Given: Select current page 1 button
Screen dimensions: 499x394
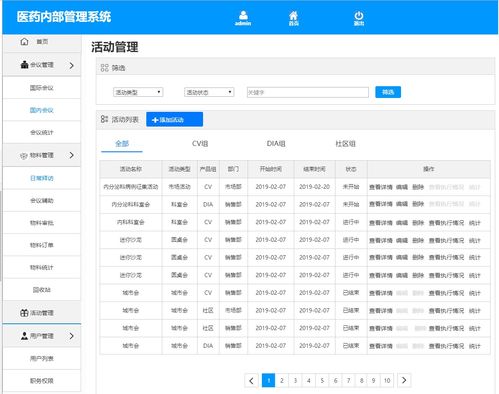Looking at the screenshot, I should pos(269,380).
